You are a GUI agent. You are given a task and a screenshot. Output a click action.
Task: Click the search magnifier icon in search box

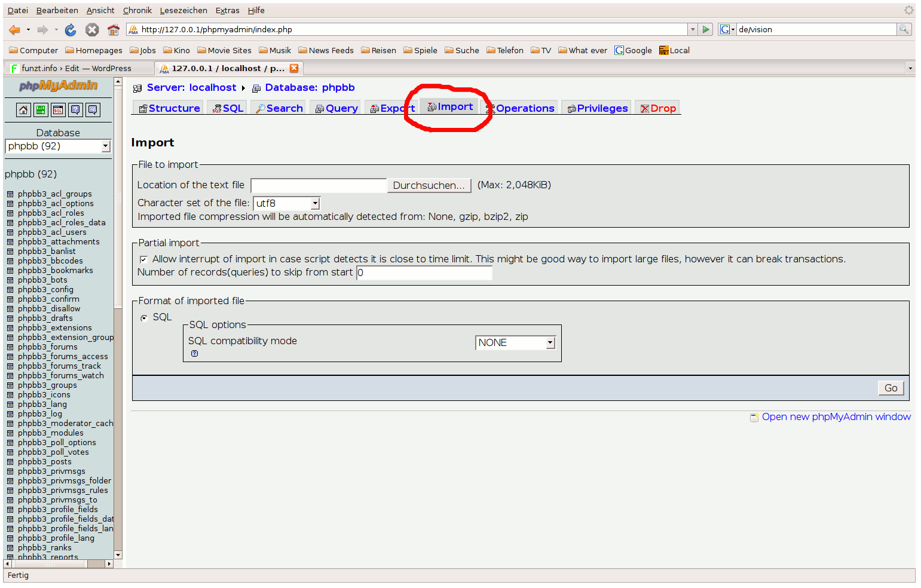(904, 29)
